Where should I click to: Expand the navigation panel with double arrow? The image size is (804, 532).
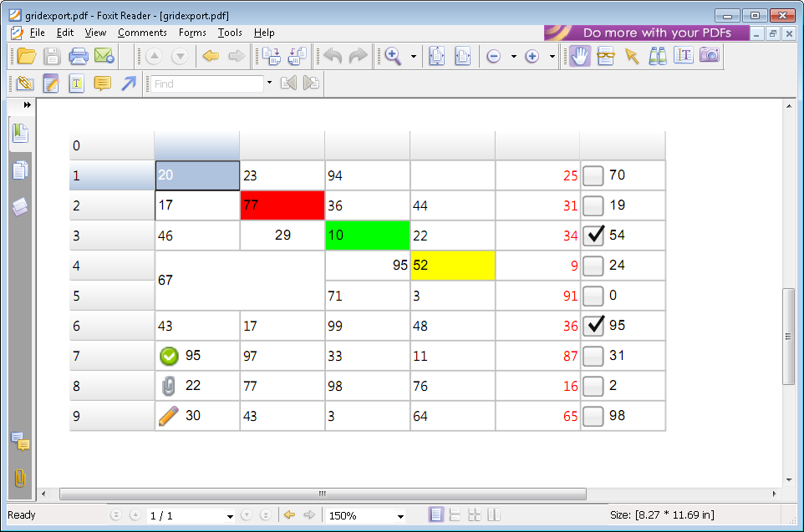[x=28, y=105]
